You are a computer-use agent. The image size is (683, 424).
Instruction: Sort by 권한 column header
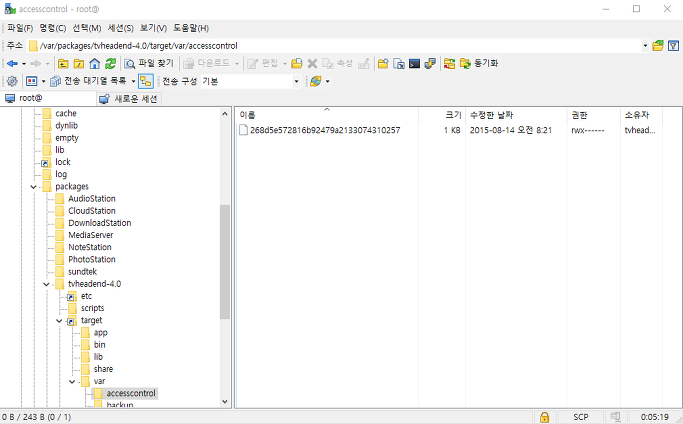[594, 115]
